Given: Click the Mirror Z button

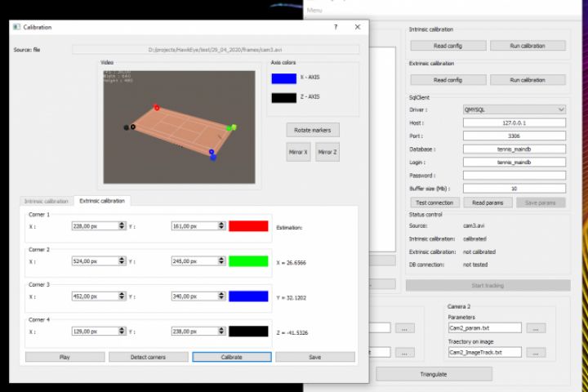Looking at the screenshot, I should pyautogui.click(x=327, y=152).
